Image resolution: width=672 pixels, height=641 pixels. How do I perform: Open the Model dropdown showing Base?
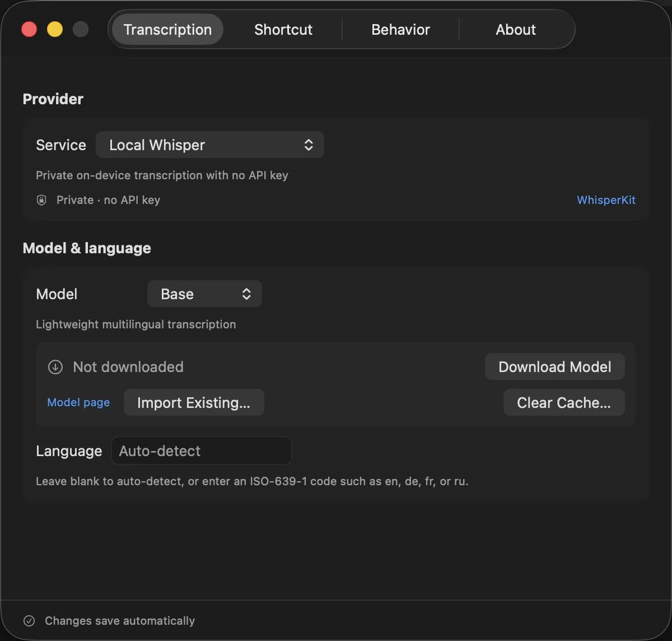(204, 294)
